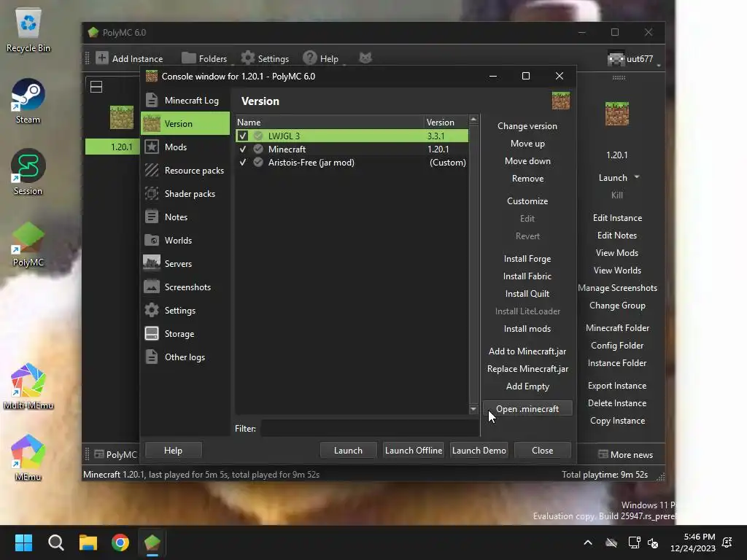Click the Other logs document icon
Screen dimensions: 747x560
point(152,357)
